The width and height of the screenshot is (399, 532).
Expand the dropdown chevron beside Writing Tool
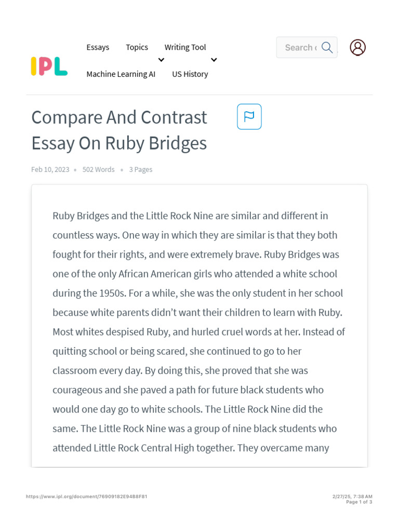tap(214, 60)
